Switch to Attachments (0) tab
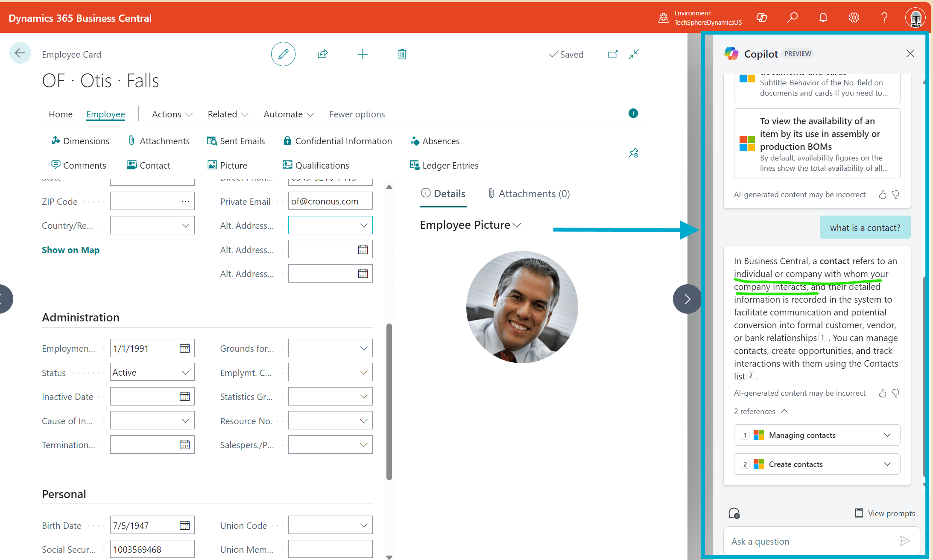Viewport: 933px width, 560px height. coord(529,194)
